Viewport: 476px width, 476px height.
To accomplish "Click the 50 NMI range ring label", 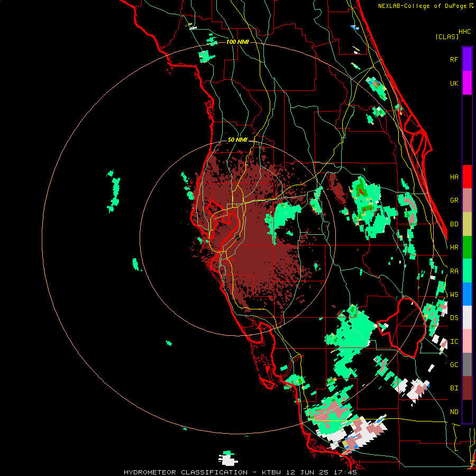I will point(237,140).
